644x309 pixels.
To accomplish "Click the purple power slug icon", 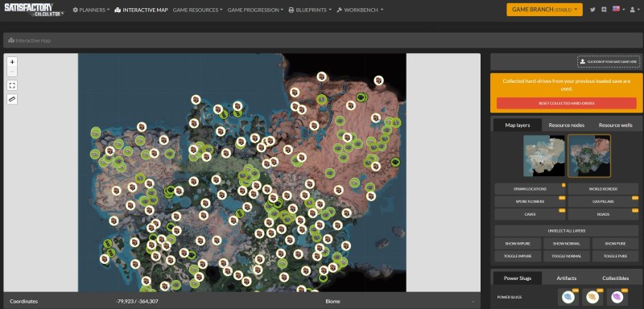I will coord(617,297).
